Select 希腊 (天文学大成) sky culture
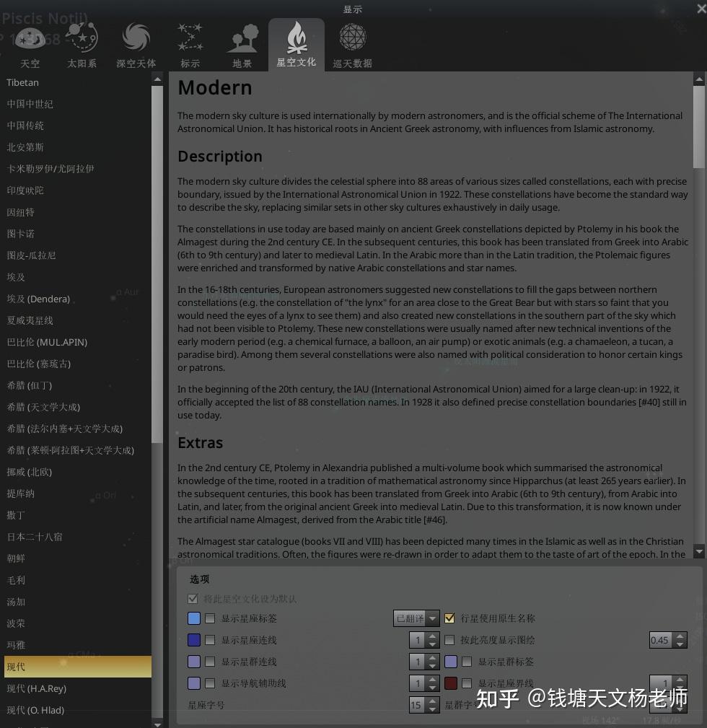Image resolution: width=707 pixels, height=728 pixels. point(77,407)
